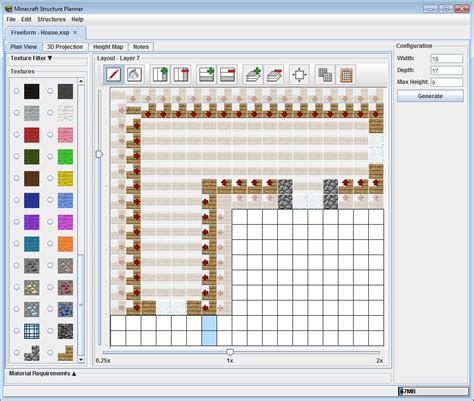Select radio button for orange wool
The width and height of the screenshot is (474, 401).
(x=50, y=244)
